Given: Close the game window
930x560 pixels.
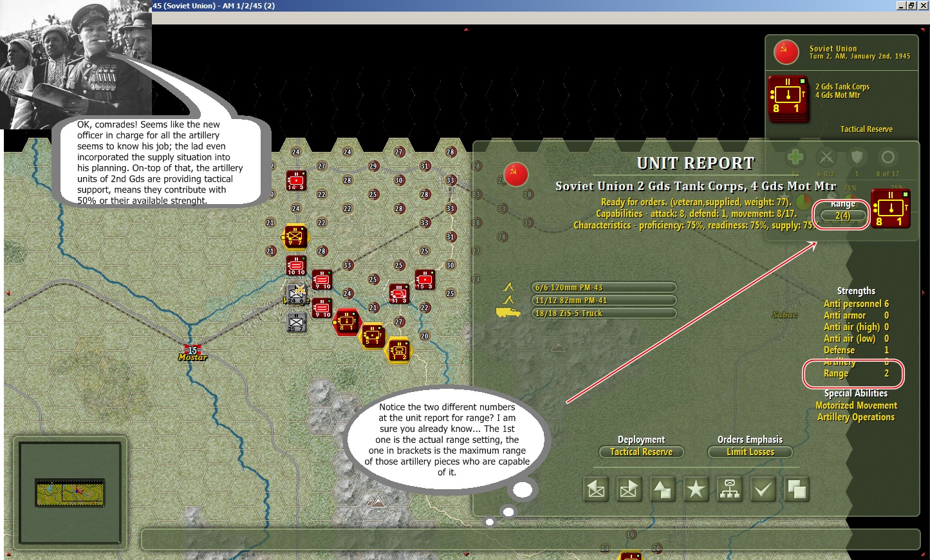Looking at the screenshot, I should pos(923,5).
